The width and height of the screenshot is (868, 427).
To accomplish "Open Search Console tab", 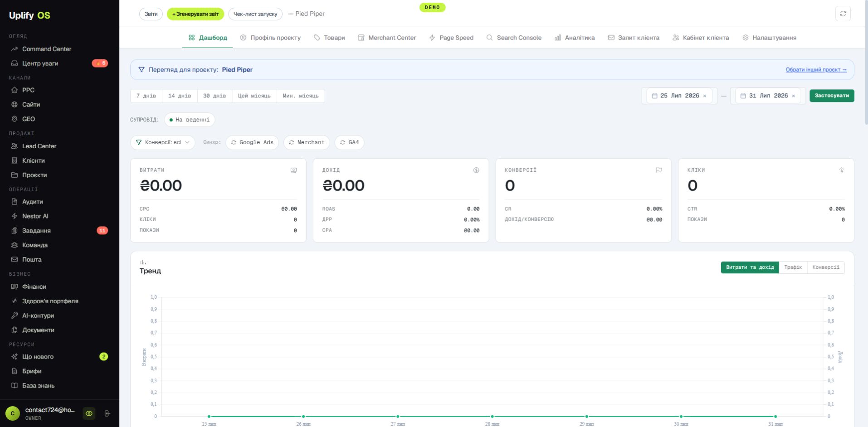I will point(514,38).
